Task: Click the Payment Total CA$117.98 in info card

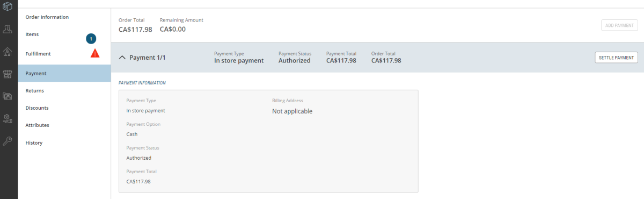Action: (138, 182)
